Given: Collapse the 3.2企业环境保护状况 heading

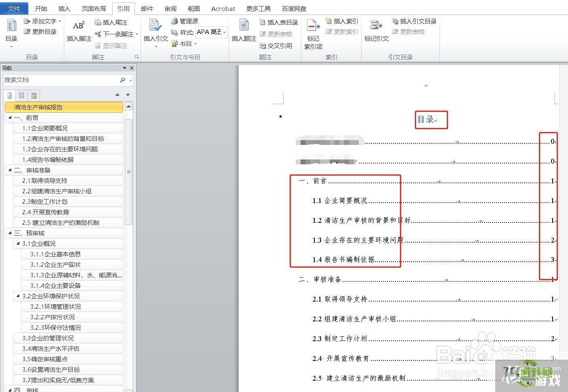Looking at the screenshot, I should click(18, 296).
